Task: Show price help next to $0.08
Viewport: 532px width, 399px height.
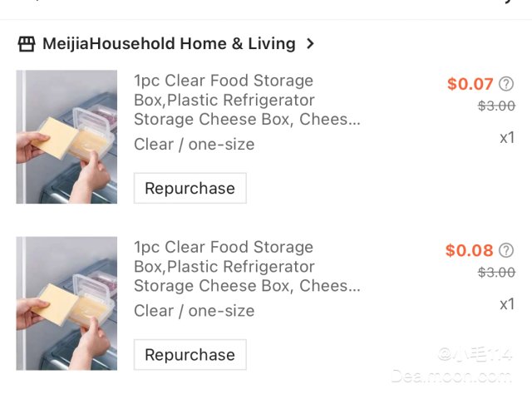Action: click(x=506, y=250)
